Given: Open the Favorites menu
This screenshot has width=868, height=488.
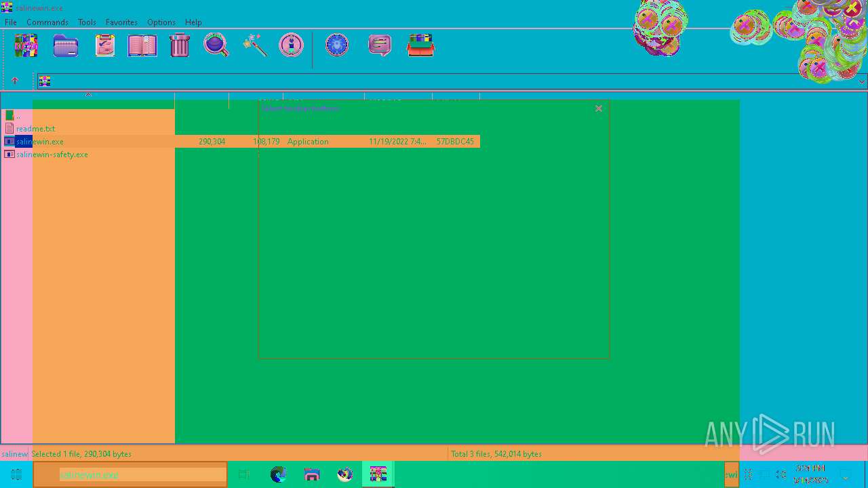Looking at the screenshot, I should [x=121, y=22].
